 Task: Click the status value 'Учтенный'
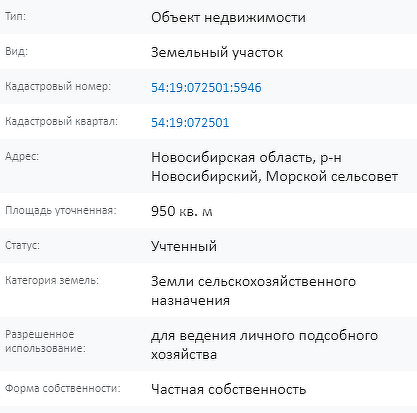tap(184, 246)
